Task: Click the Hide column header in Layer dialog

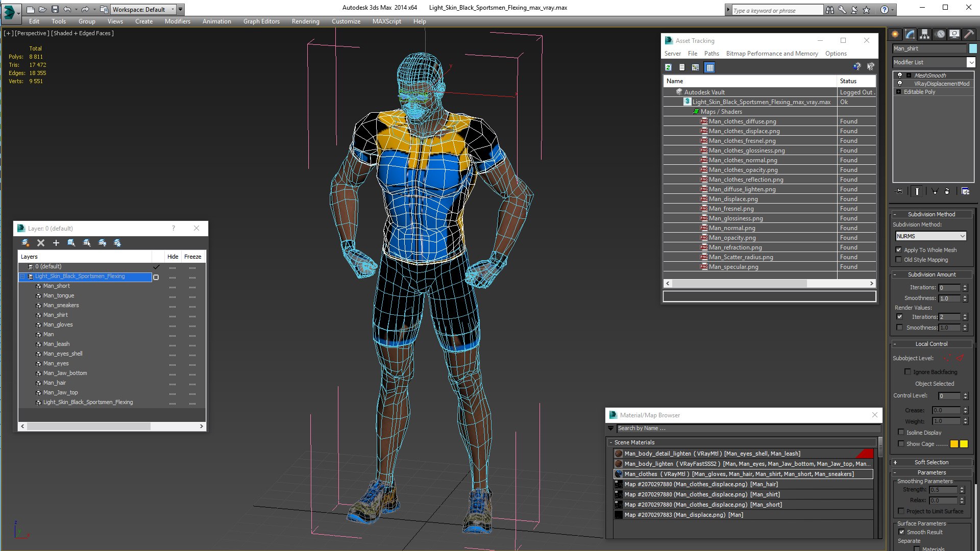Action: click(173, 257)
